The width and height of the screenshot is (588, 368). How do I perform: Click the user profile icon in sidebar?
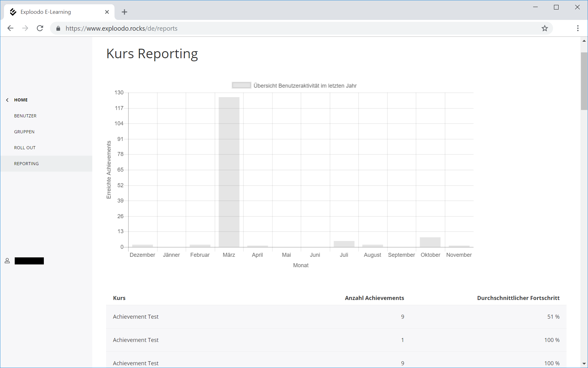tap(7, 261)
